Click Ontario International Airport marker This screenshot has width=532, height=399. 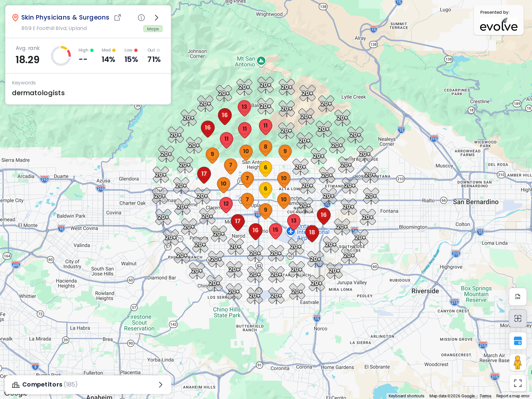pyautogui.click(x=291, y=231)
